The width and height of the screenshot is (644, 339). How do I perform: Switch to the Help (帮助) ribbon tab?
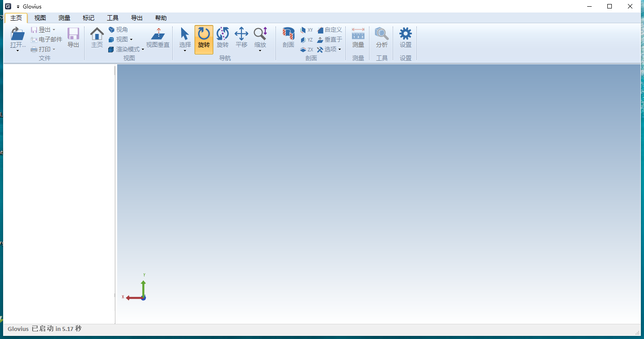click(161, 18)
